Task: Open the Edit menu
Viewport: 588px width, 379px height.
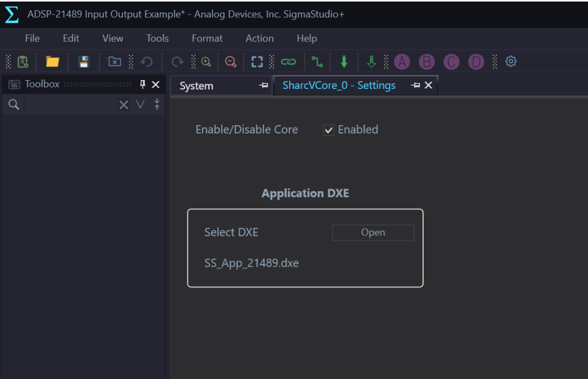Action: coord(71,38)
